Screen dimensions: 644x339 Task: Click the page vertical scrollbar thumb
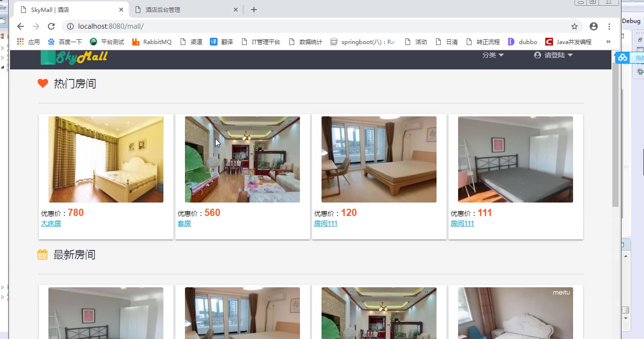[x=616, y=135]
